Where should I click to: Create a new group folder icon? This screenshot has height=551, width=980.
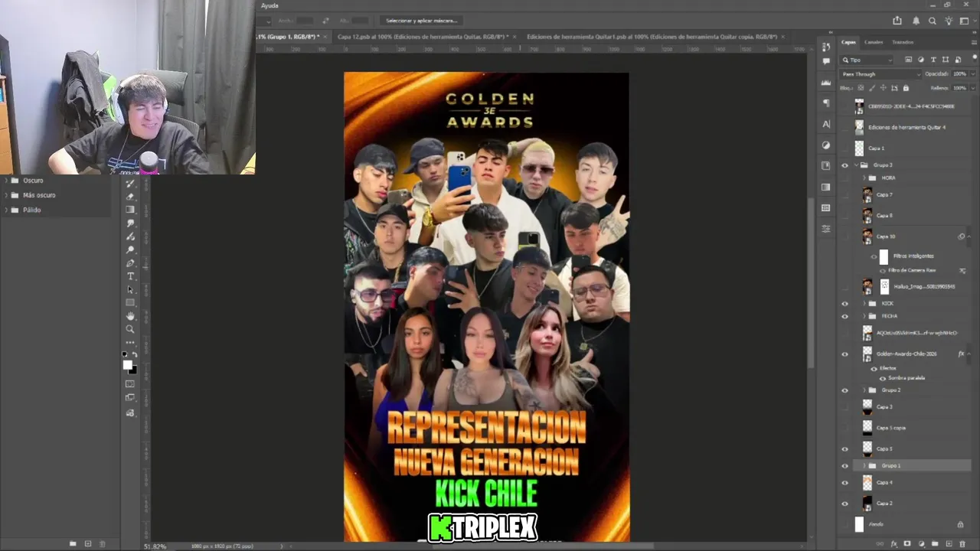pos(935,544)
